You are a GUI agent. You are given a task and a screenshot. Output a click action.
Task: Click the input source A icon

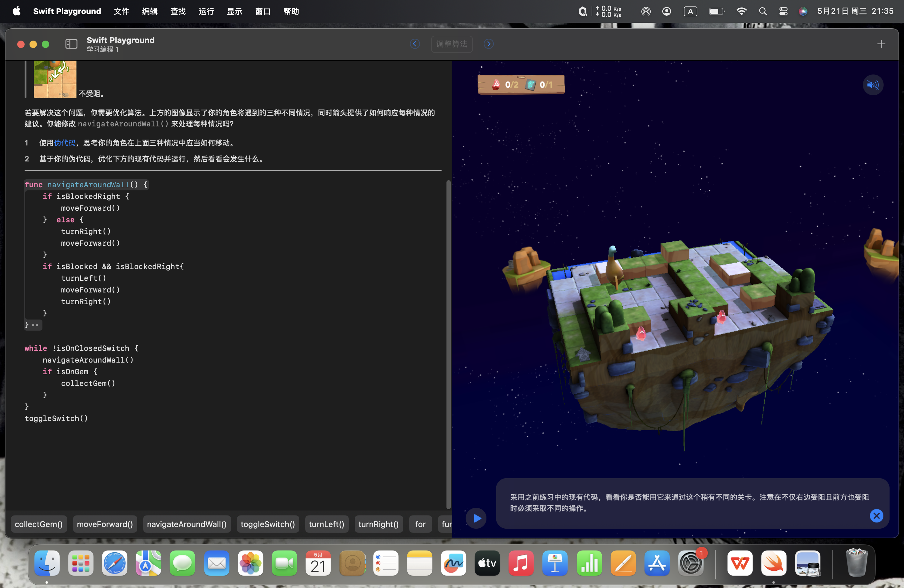click(690, 11)
